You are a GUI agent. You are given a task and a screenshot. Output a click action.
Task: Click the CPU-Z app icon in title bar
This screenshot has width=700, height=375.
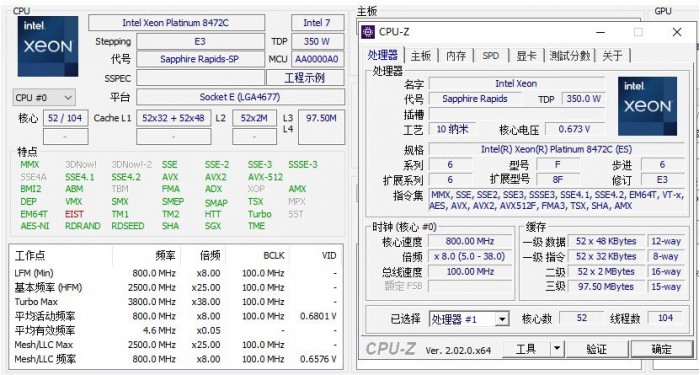pos(368,32)
